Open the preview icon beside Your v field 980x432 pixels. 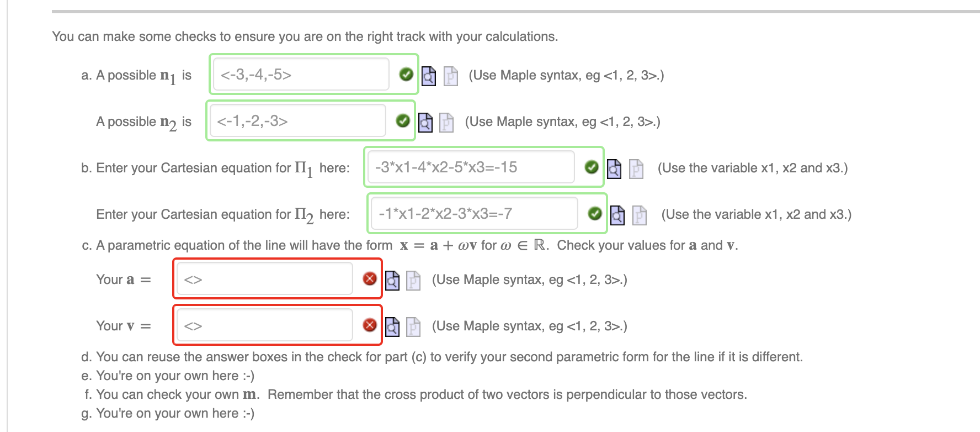(x=392, y=326)
